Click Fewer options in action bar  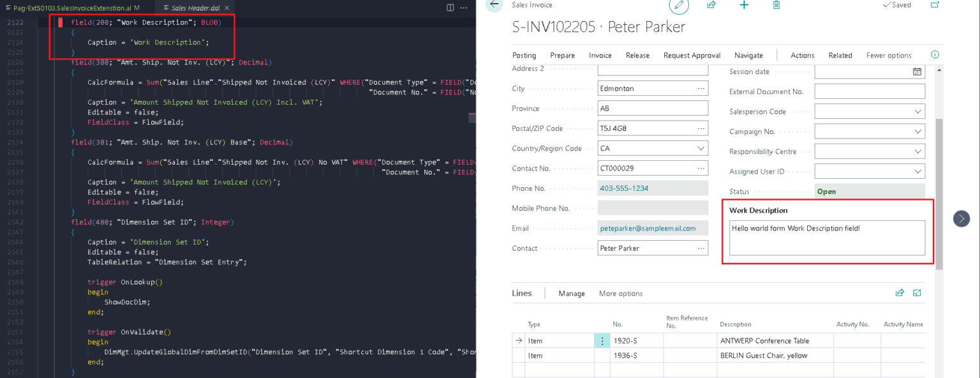(x=888, y=56)
